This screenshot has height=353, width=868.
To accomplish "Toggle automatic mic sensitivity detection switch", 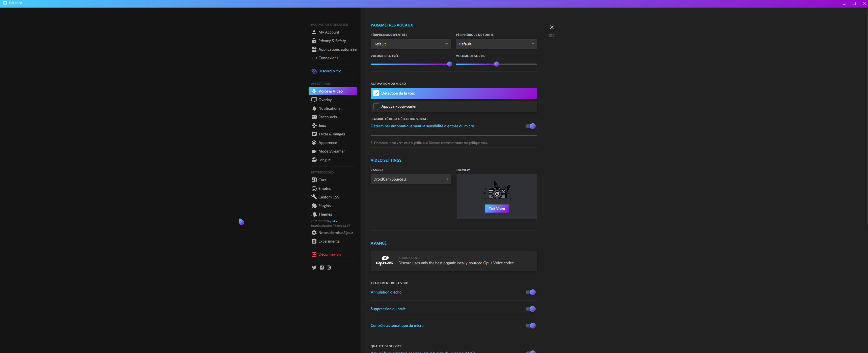I will (x=530, y=126).
